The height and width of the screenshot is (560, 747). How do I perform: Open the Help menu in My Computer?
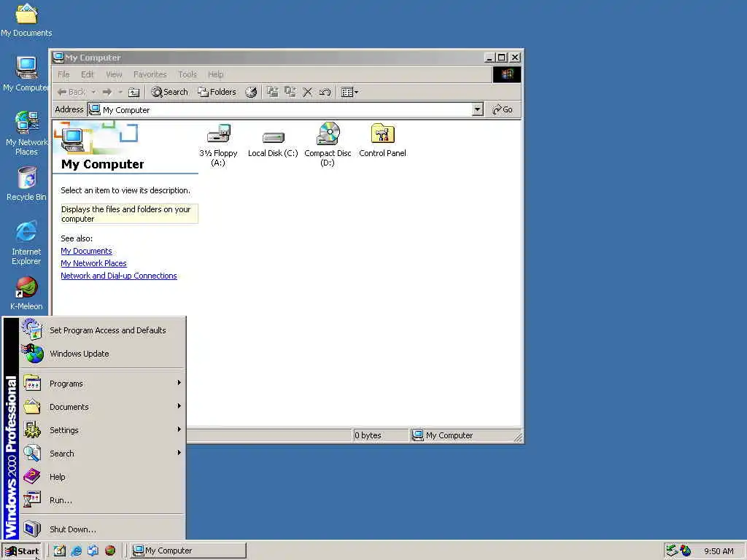coord(215,74)
